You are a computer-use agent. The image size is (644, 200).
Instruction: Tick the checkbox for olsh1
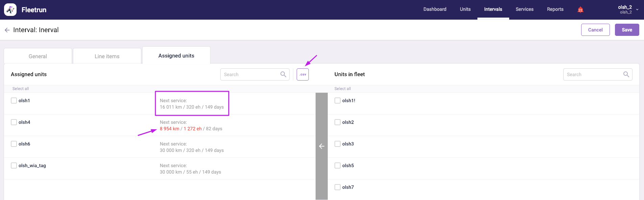click(x=14, y=101)
